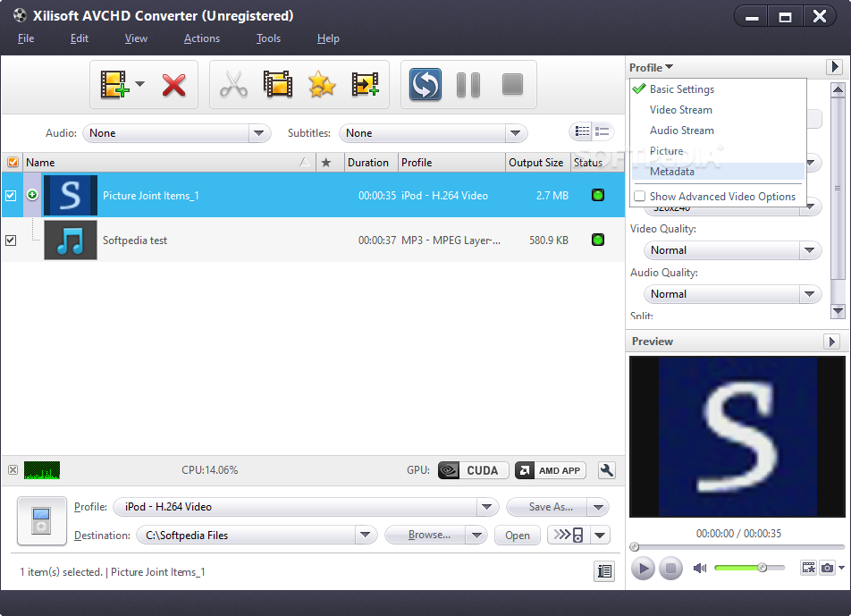
Task: Enable Show Advanced Video Options checkbox
Action: pos(640,196)
